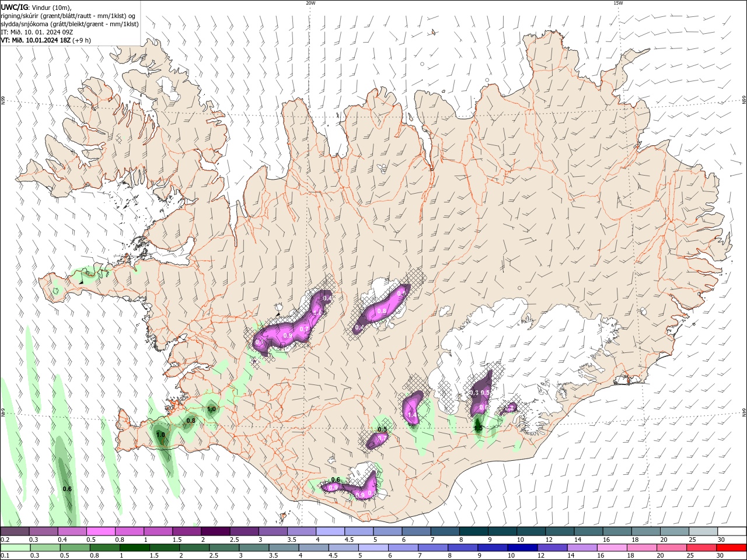
Task: Click the pale lavender 5 swatch in bottom legend row
Action: pos(373,548)
